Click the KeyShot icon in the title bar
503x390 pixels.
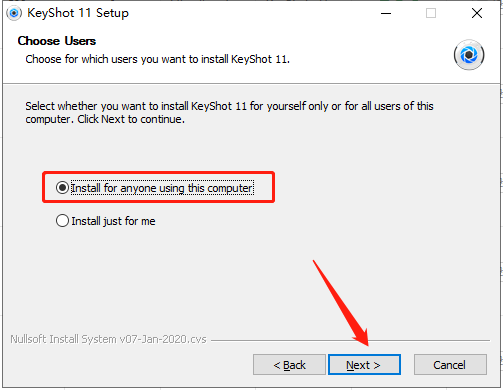tap(14, 13)
